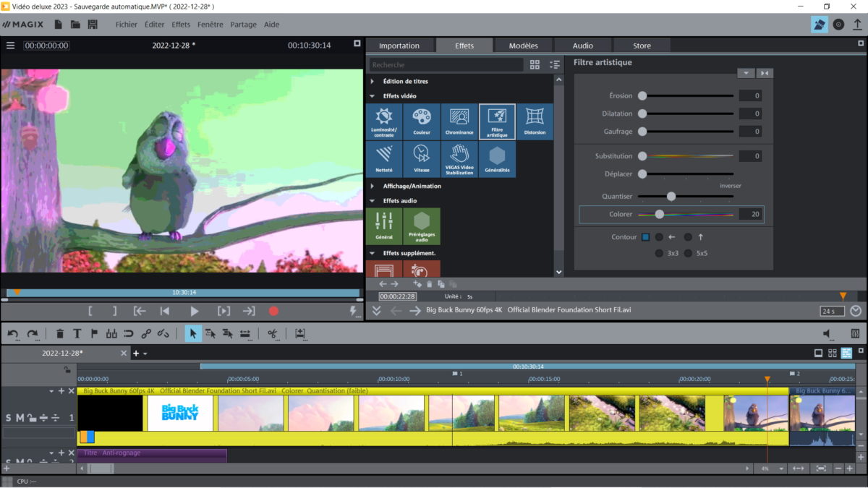The width and height of the screenshot is (868, 488).
Task: Select the Contour up-arrow radio option
Action: coord(688,237)
